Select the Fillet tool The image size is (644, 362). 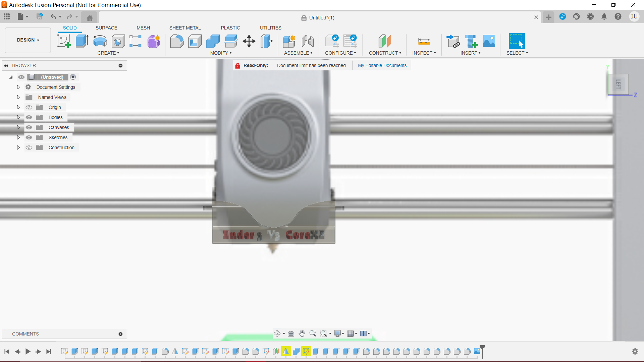(177, 41)
